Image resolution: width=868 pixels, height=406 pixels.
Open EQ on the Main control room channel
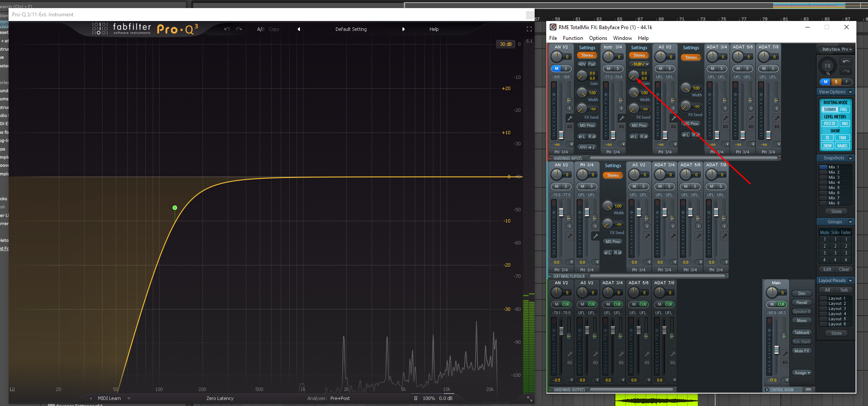tap(785, 363)
